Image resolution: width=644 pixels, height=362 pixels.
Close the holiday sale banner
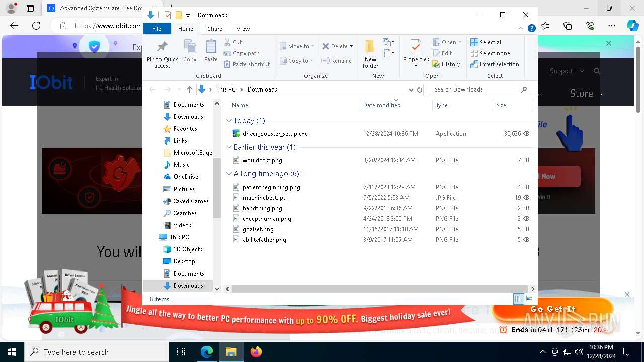click(x=627, y=294)
